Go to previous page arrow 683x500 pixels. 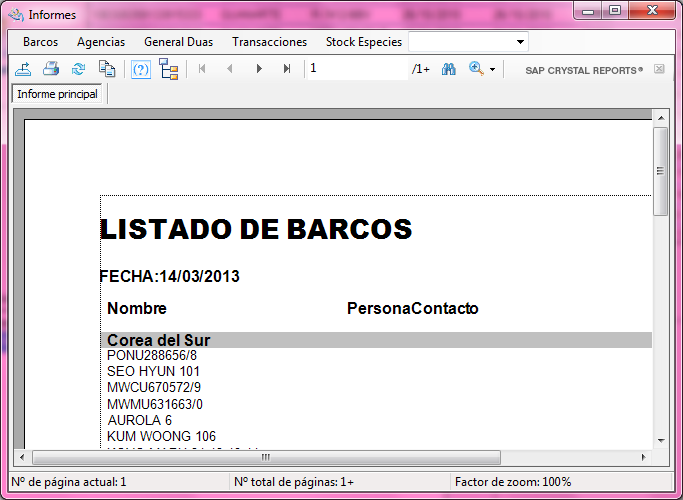tap(230, 69)
